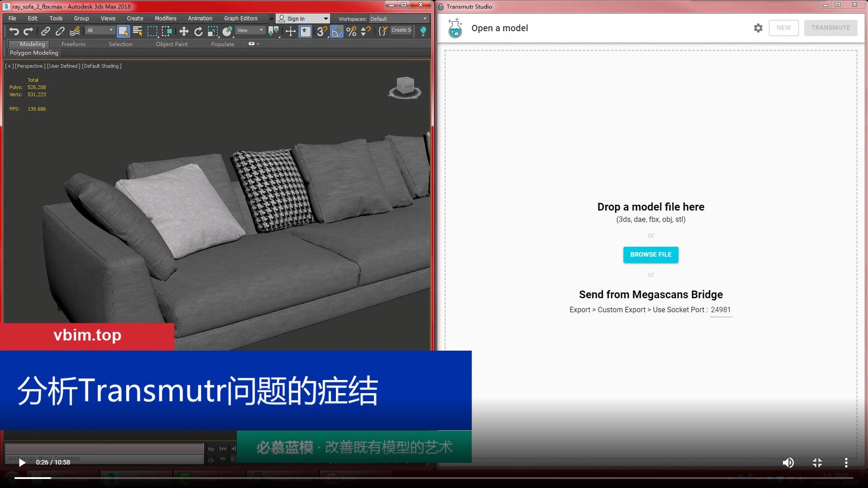Expand the Workspaces Default dropdown
The width and height of the screenshot is (868, 488).
pos(398,19)
